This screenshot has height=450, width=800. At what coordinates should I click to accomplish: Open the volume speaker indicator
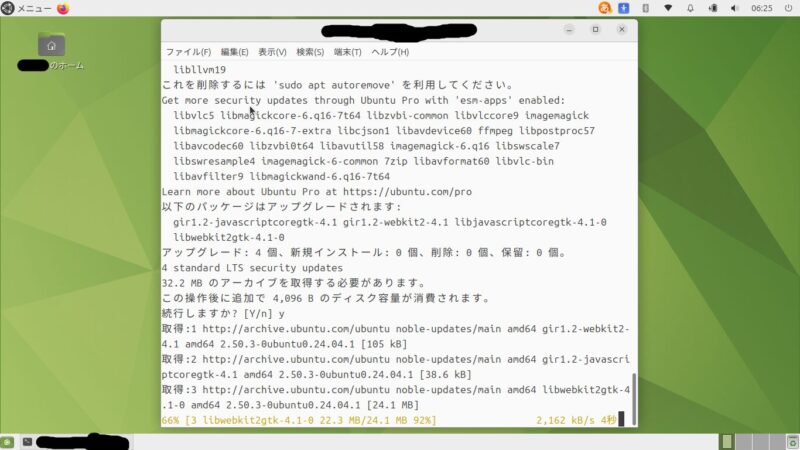click(734, 8)
